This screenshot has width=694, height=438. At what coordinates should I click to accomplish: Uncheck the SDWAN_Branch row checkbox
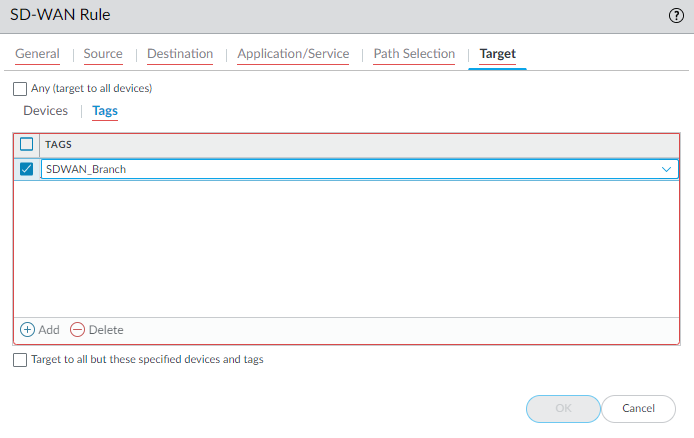pyautogui.click(x=27, y=169)
